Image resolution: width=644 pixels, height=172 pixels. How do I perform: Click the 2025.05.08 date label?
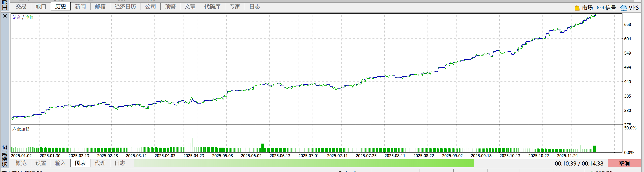(223, 156)
